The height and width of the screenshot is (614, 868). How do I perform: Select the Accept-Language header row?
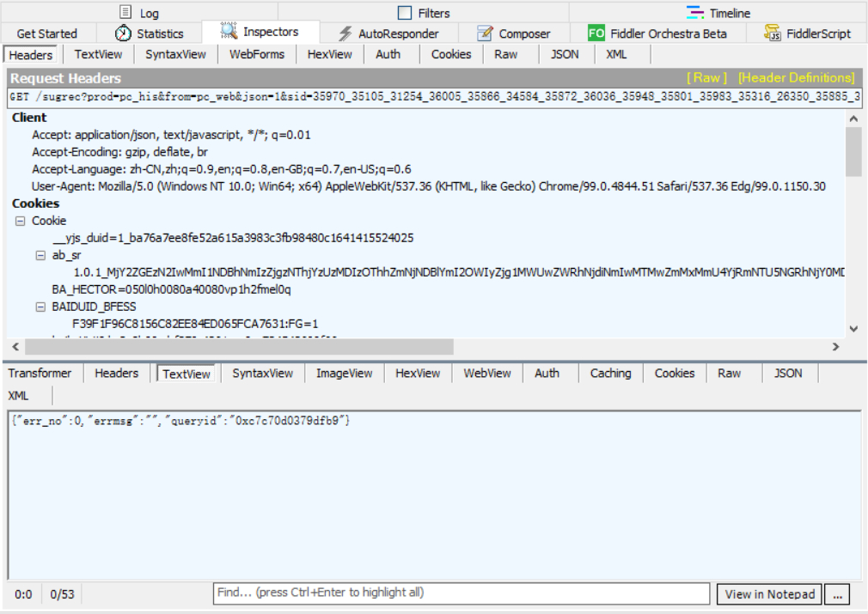(222, 169)
